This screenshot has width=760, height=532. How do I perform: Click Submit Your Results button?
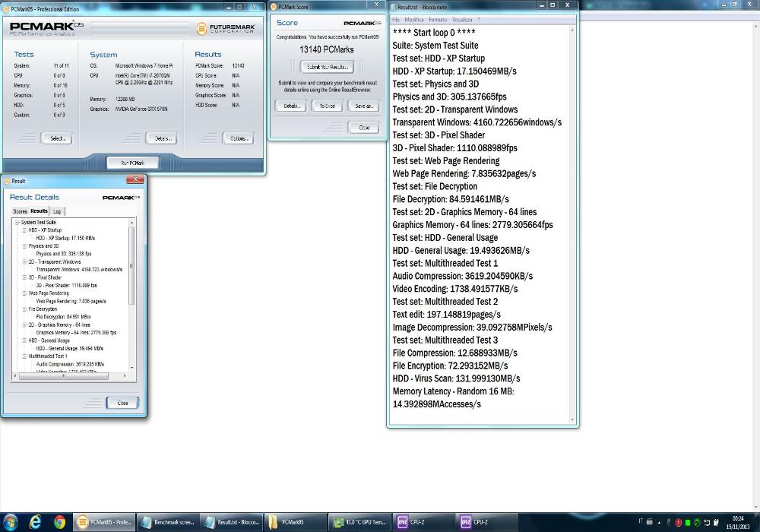click(x=327, y=67)
